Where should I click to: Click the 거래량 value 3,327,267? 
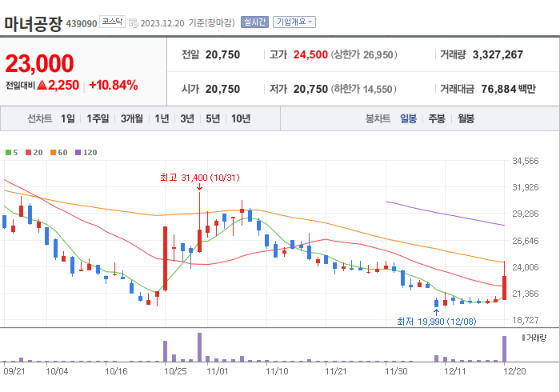(498, 54)
